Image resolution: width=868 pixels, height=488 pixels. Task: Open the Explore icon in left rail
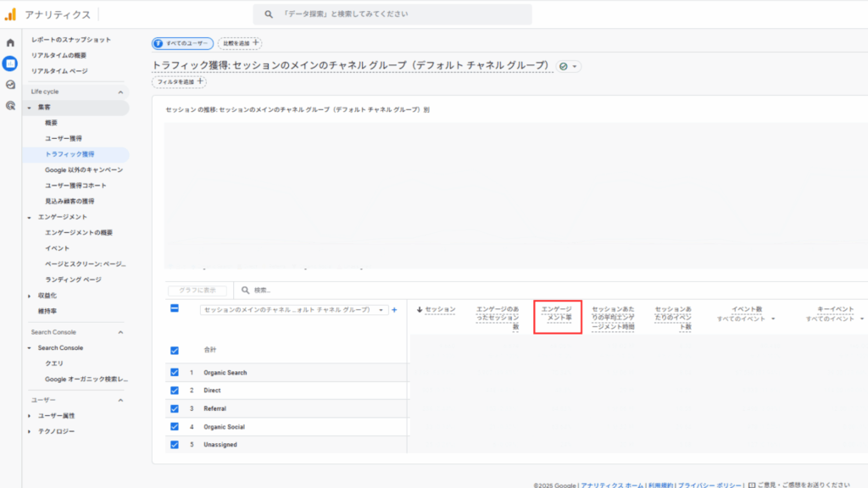click(x=10, y=85)
